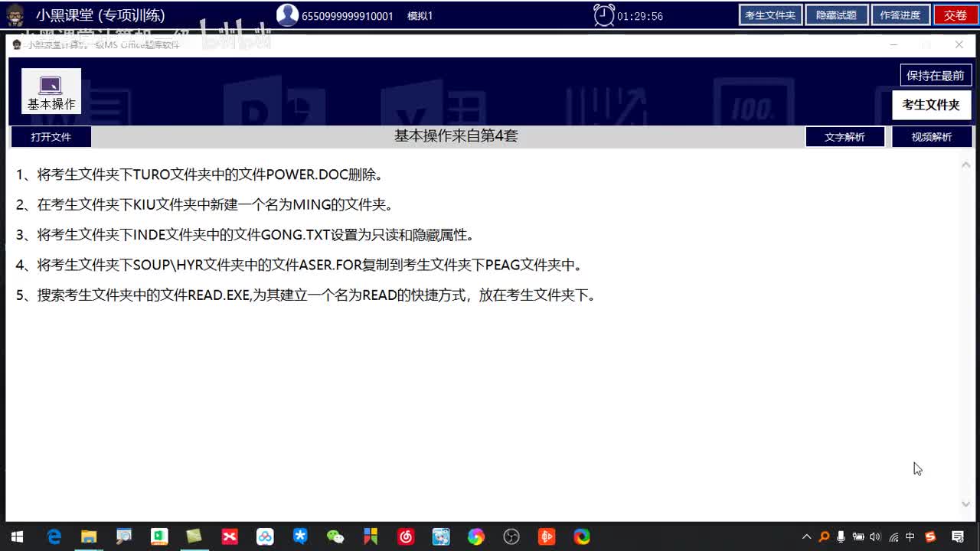The image size is (980, 551).
Task: Open the anime avatar app in the taskbar
Action: pyautogui.click(x=441, y=536)
